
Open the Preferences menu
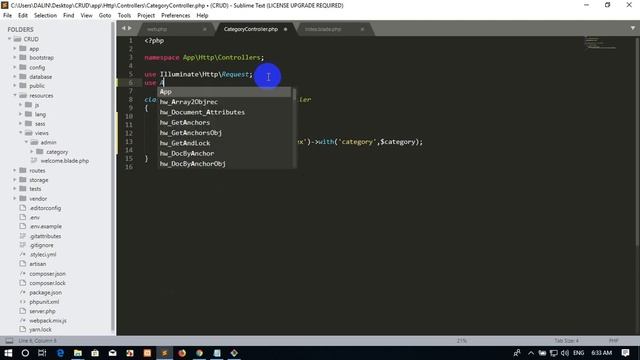click(x=176, y=16)
